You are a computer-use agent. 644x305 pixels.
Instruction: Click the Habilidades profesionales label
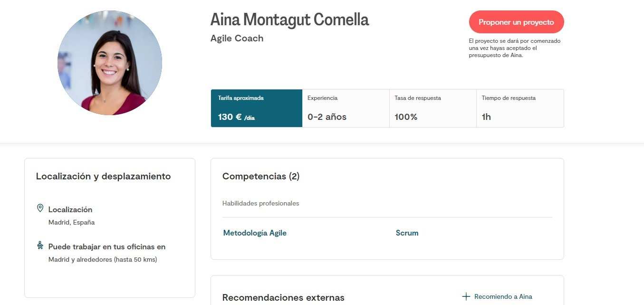pos(260,203)
